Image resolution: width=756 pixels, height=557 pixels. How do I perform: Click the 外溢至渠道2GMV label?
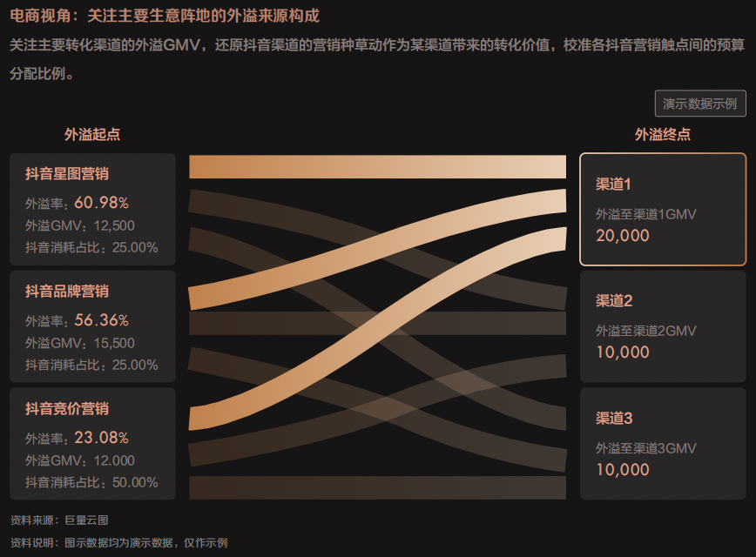click(x=646, y=331)
